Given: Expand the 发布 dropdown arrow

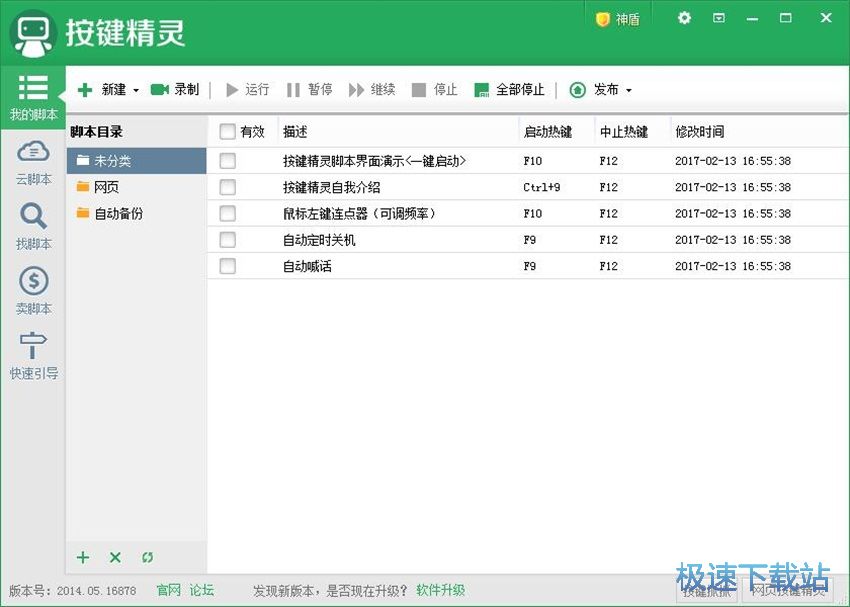Looking at the screenshot, I should click(x=629, y=90).
